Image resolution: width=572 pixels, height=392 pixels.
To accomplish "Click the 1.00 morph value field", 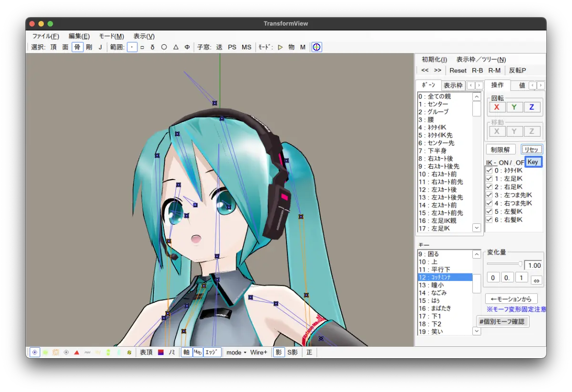I will (x=533, y=265).
